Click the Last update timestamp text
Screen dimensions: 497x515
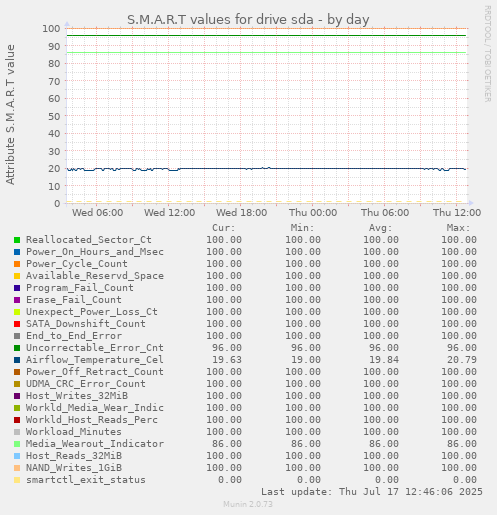(x=372, y=492)
